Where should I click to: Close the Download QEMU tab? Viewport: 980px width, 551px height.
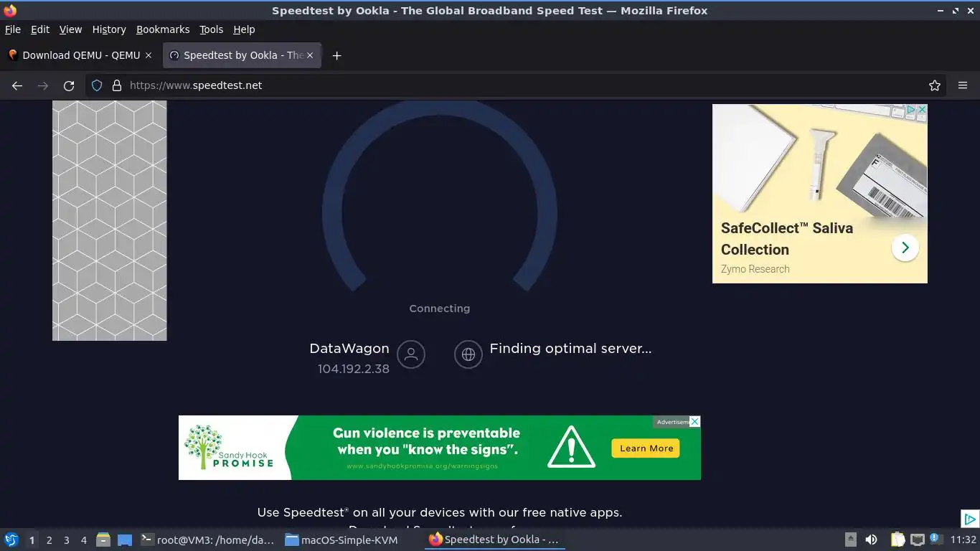(149, 55)
